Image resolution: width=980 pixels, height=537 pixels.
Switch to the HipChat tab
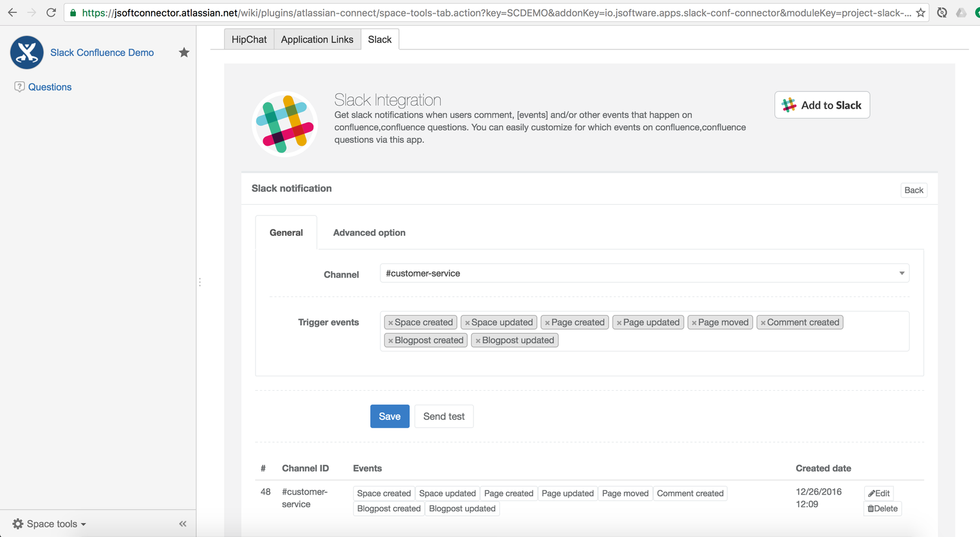click(249, 39)
